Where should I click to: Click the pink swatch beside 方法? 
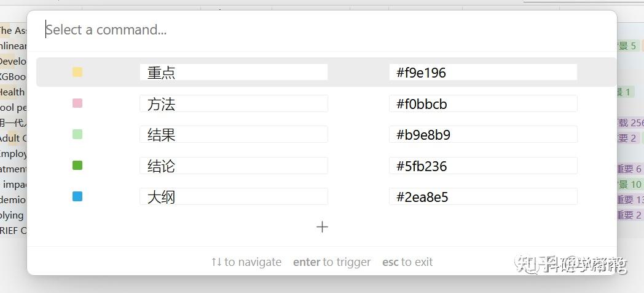pyautogui.click(x=77, y=103)
